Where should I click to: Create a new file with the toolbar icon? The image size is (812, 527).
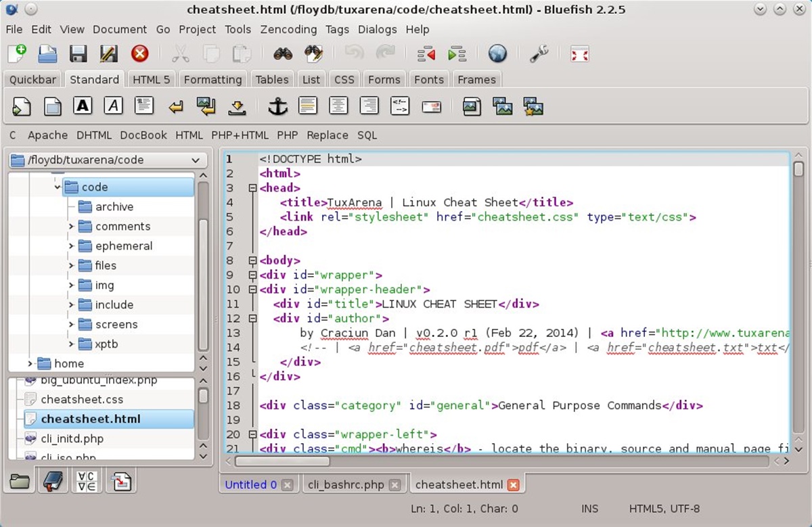17,53
